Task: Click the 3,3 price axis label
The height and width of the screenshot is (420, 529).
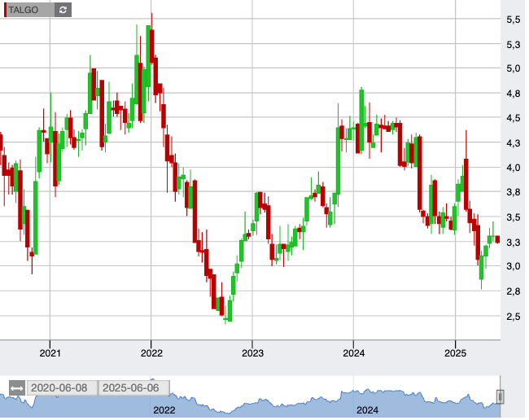Action: click(x=514, y=243)
